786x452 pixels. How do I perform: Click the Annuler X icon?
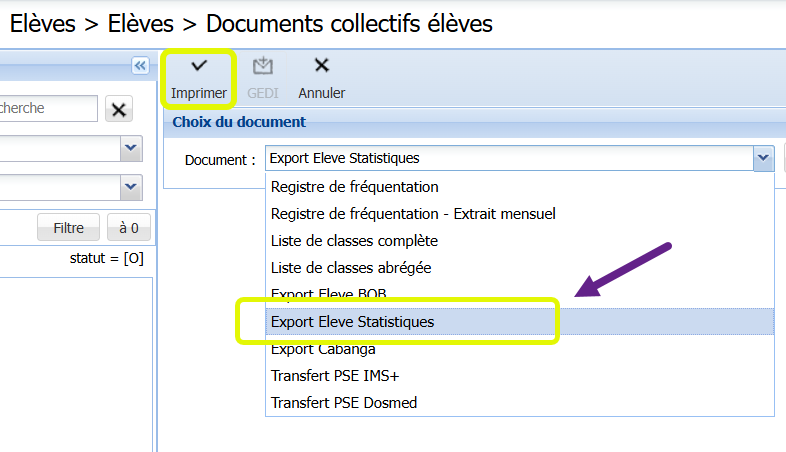322,65
